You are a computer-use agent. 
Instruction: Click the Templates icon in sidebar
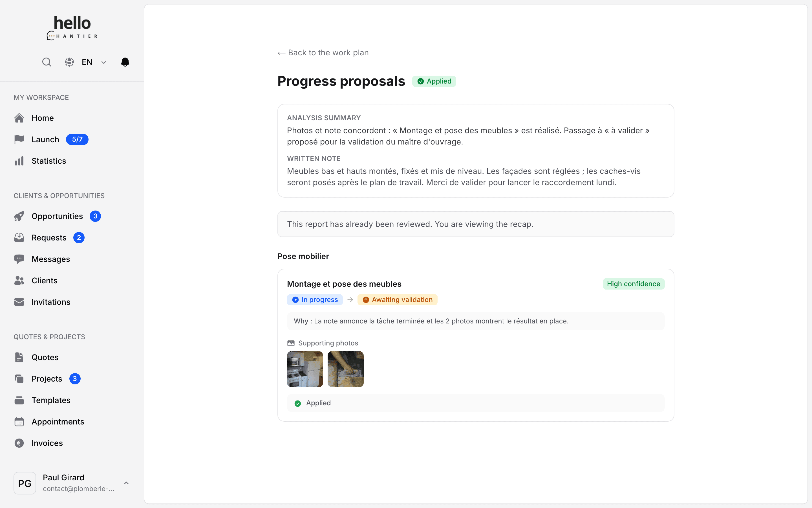point(19,400)
